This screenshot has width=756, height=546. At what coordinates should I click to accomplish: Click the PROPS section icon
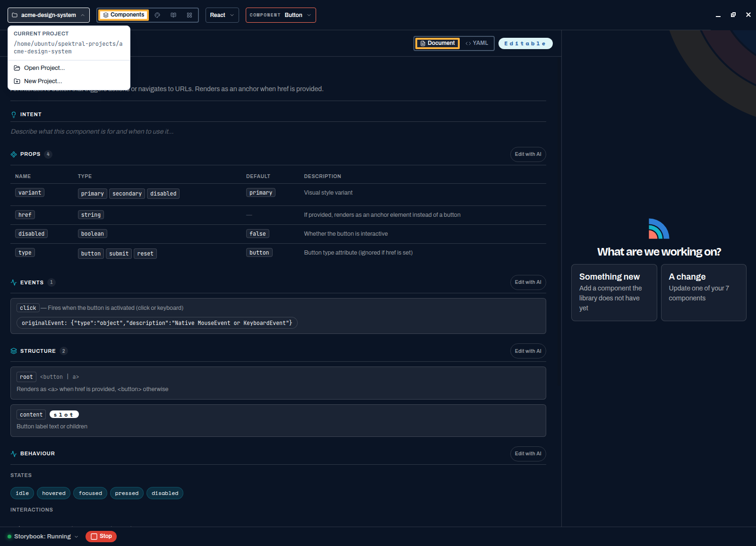[14, 154]
